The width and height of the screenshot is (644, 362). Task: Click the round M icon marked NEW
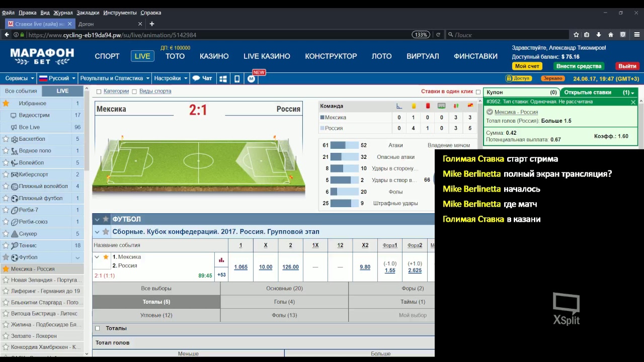252,78
